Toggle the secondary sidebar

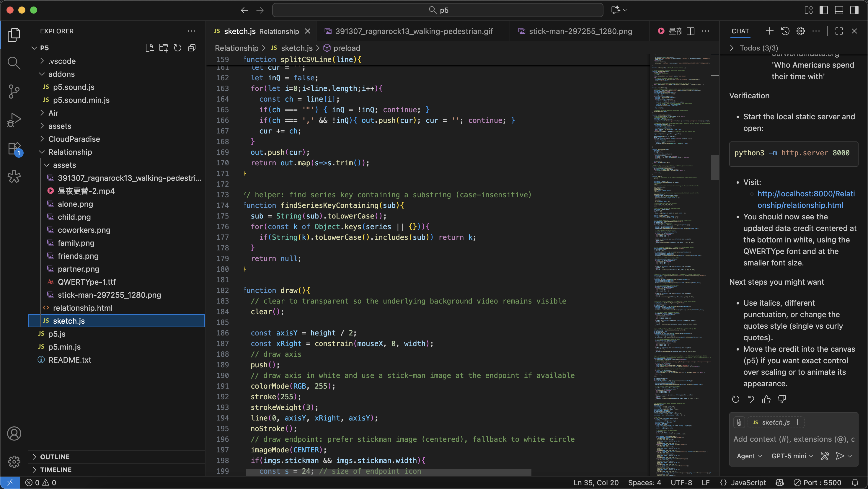[x=854, y=10]
